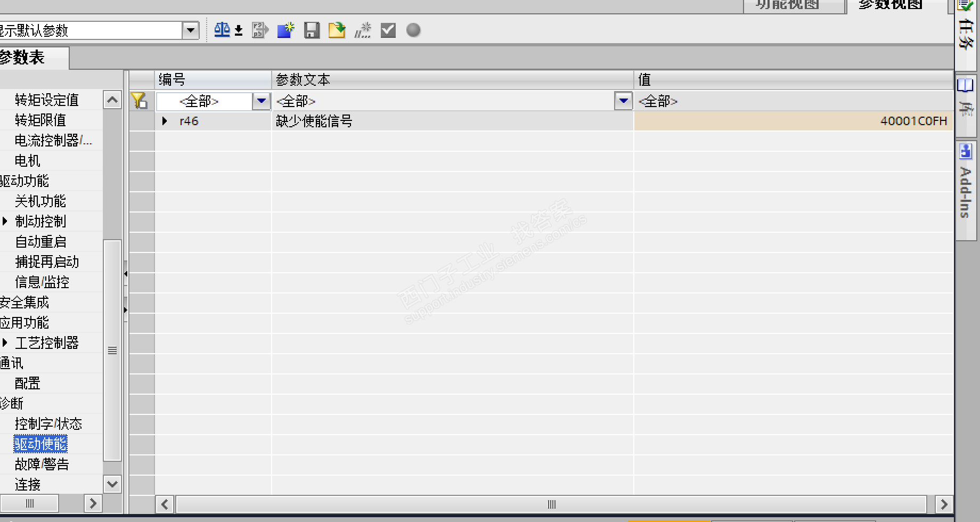
Task: Click the tree scrollbar up arrow
Action: tap(112, 100)
